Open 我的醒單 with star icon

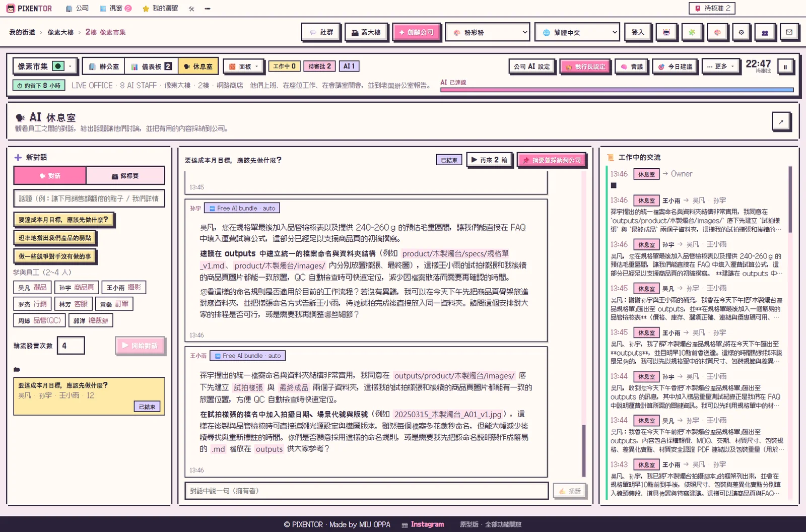tap(160, 9)
